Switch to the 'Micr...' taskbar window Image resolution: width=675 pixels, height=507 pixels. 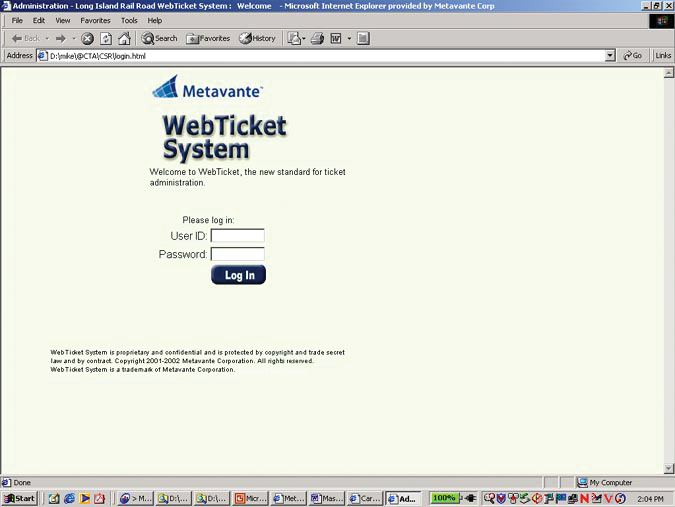coord(250,498)
